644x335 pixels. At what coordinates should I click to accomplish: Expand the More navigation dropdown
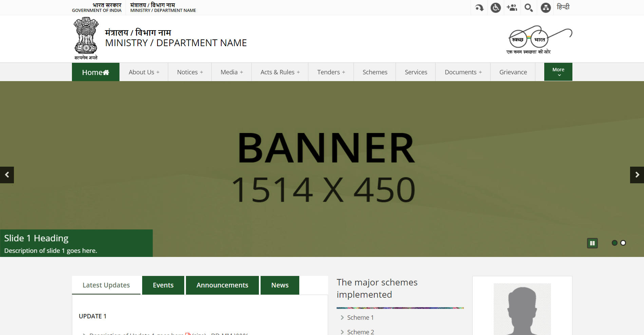(558, 72)
